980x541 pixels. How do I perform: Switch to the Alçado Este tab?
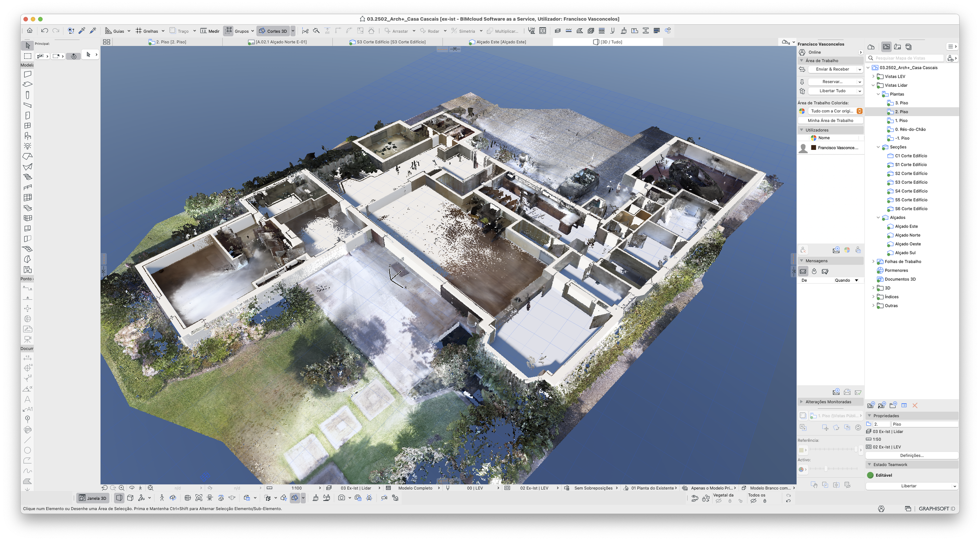coord(497,42)
